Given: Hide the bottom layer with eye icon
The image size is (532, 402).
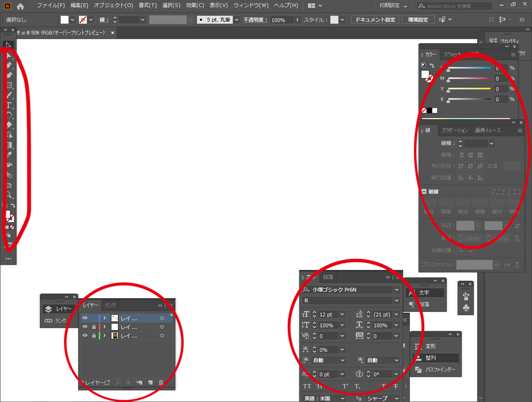Looking at the screenshot, I should point(85,336).
